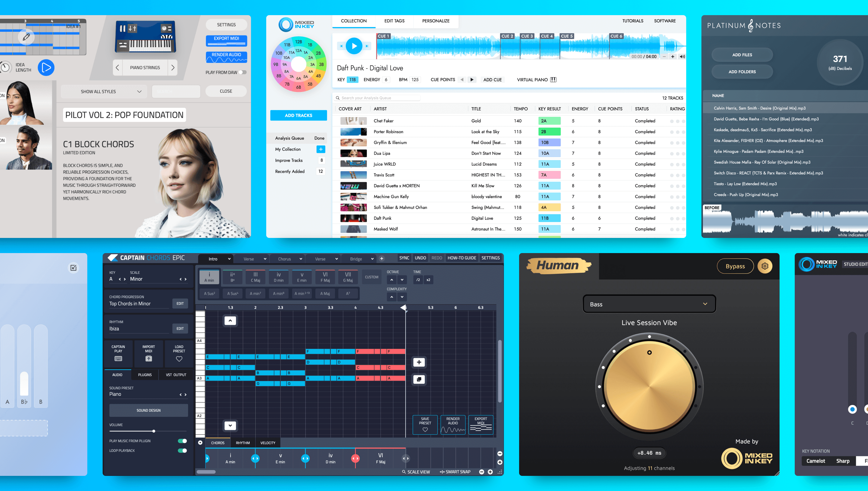Viewport: 868px width, 491px height.
Task: Click the Add Tracks button
Action: (298, 115)
